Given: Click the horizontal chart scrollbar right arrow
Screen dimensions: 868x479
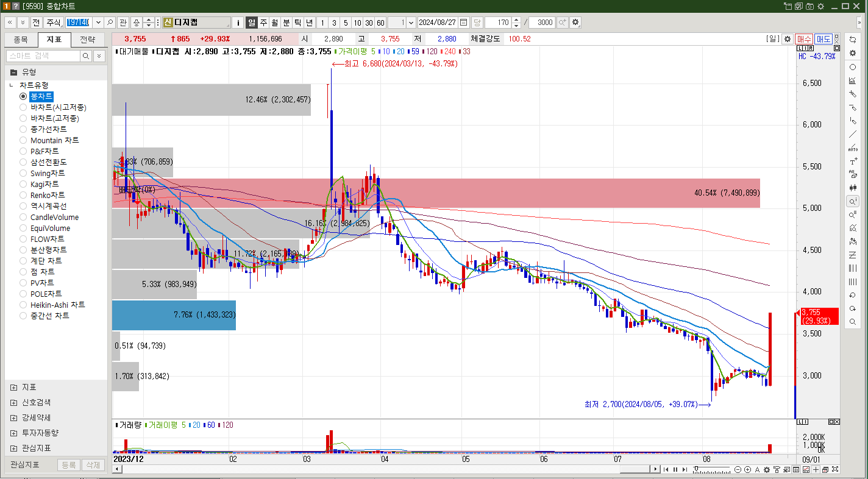Looking at the screenshot, I should coord(655,469).
